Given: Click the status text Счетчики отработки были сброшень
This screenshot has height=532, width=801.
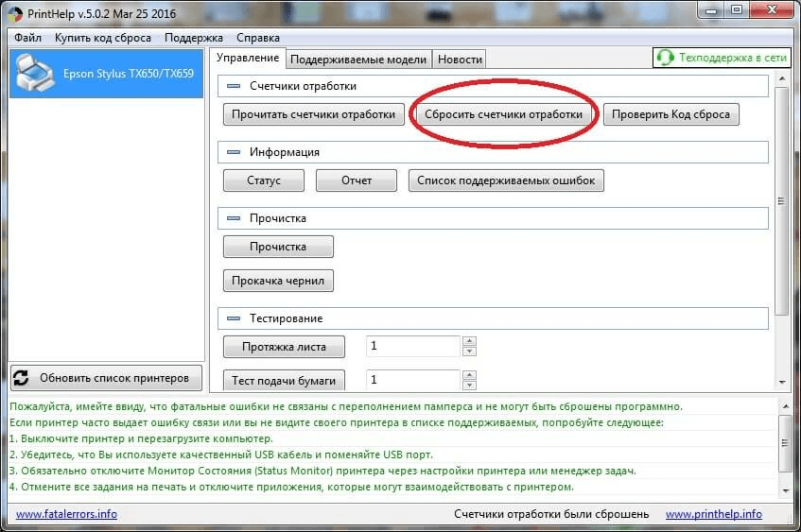Looking at the screenshot, I should (x=551, y=514).
